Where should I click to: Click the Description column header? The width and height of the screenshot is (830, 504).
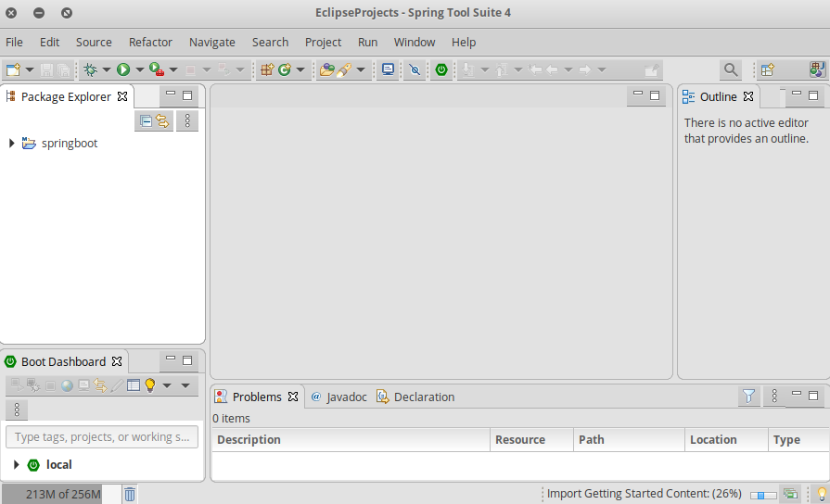pos(249,440)
